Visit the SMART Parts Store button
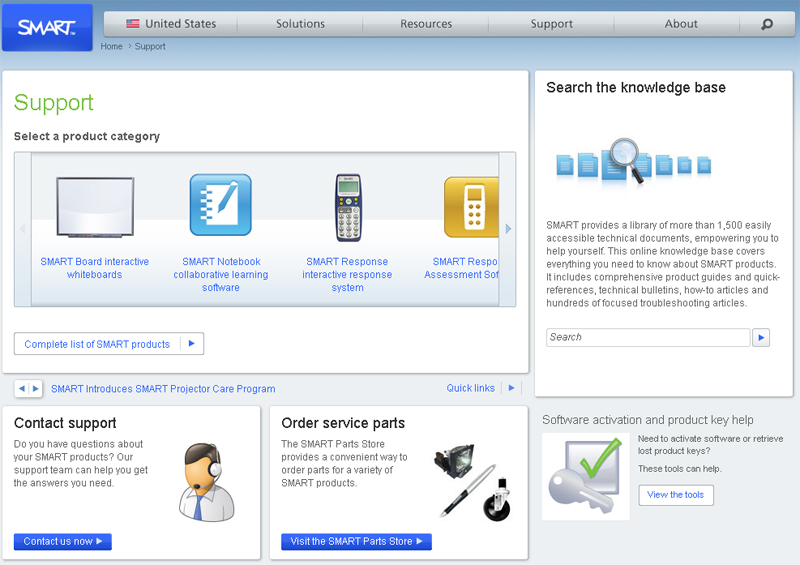This screenshot has height=565, width=800. (356, 542)
